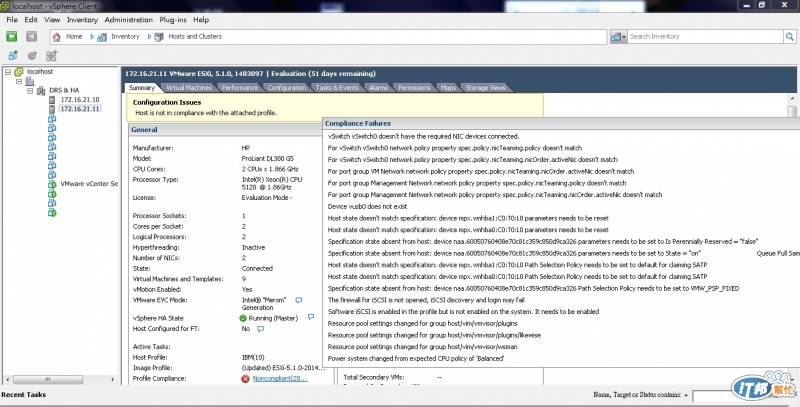This screenshot has width=800, height=407.
Task: Collapse the DRS & HA cluster node
Action: [x=30, y=90]
